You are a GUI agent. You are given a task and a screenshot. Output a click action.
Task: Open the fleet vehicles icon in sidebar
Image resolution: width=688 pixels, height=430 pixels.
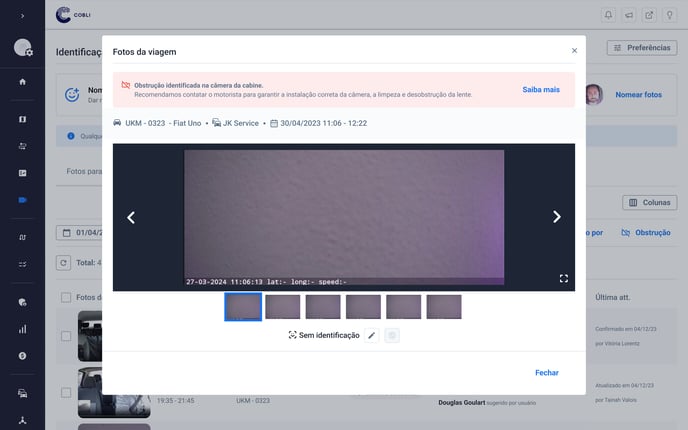click(22, 393)
